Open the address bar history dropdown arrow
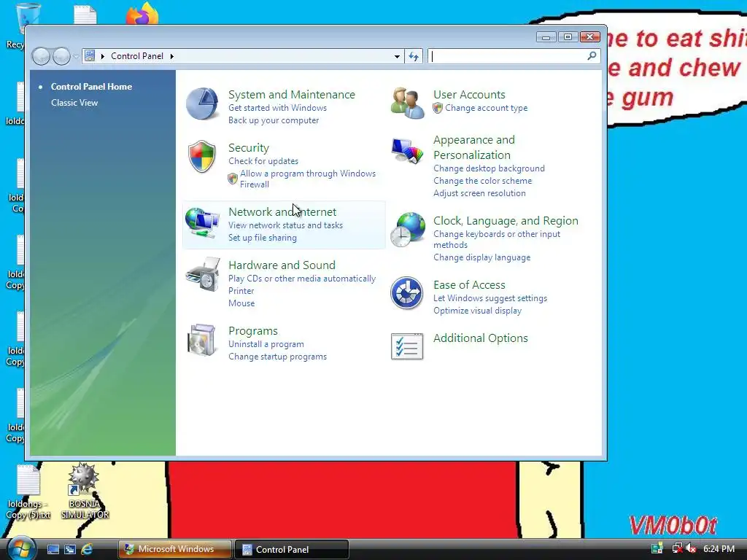The image size is (747, 560). pyautogui.click(x=397, y=56)
